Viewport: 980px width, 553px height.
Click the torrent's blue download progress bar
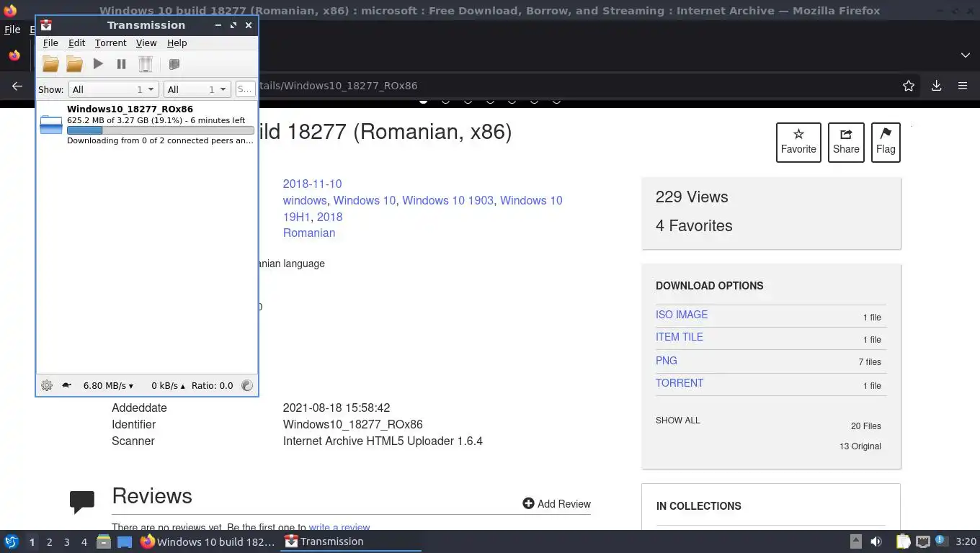point(160,130)
